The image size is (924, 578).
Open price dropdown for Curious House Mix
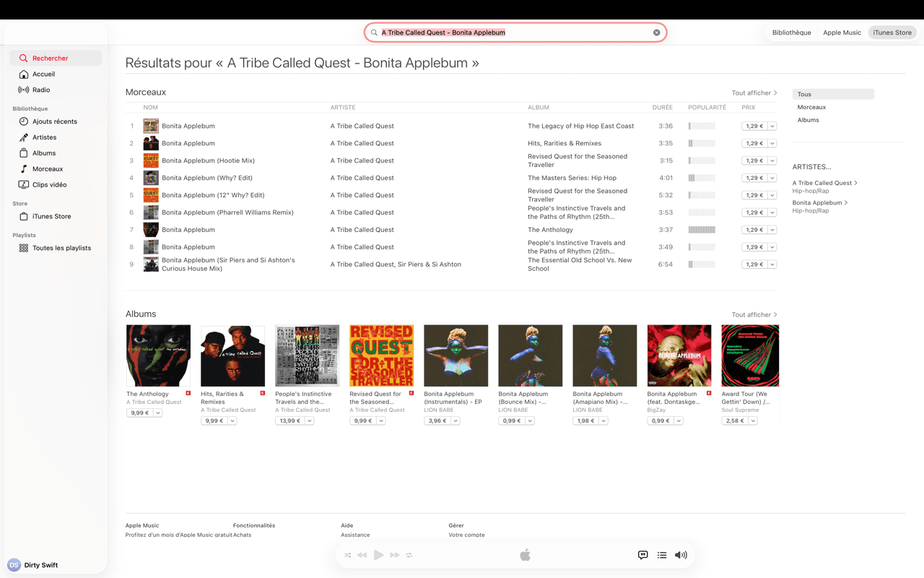(x=772, y=264)
